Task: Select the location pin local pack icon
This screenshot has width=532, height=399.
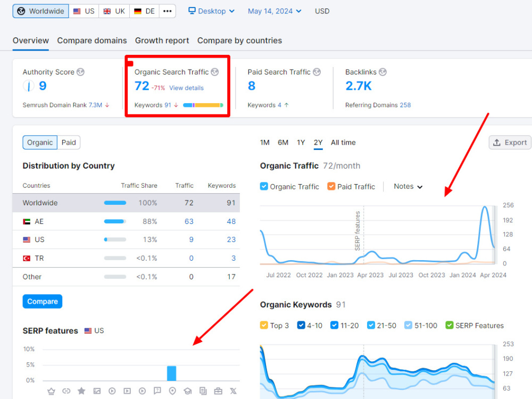Action: click(x=172, y=391)
